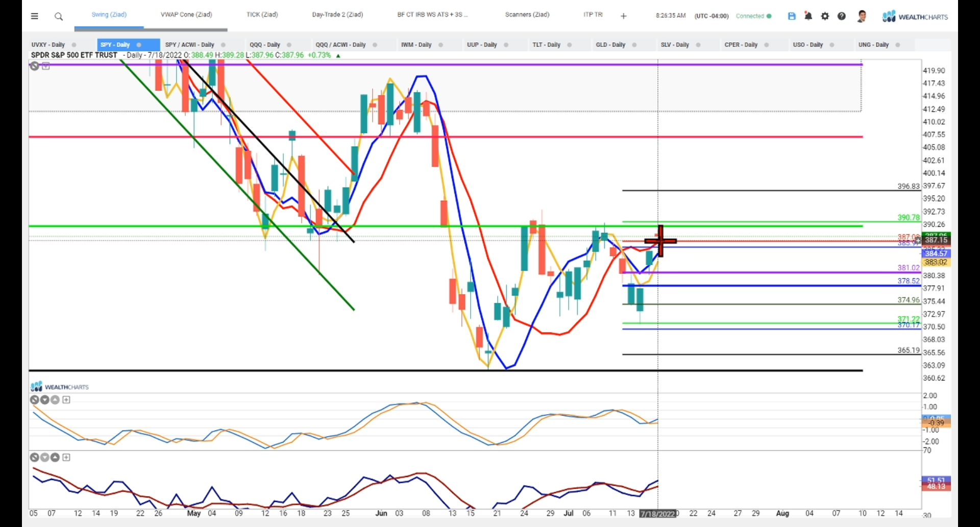This screenshot has height=527, width=980.
Task: Click the 48.13 red indicator value tag
Action: (936, 487)
